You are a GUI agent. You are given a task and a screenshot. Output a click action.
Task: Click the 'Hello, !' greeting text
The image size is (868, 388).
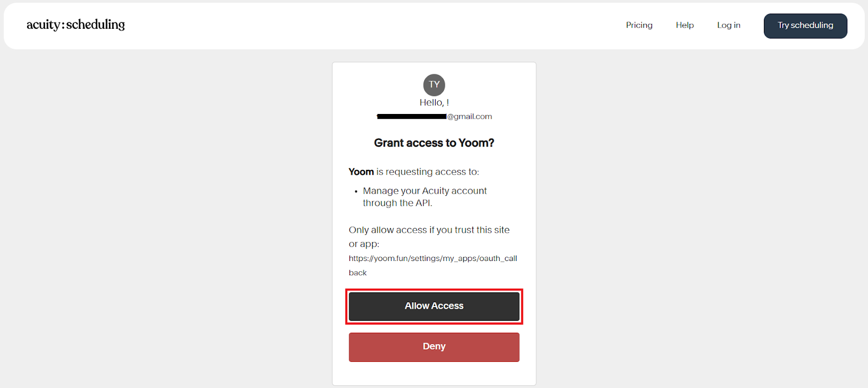point(434,103)
